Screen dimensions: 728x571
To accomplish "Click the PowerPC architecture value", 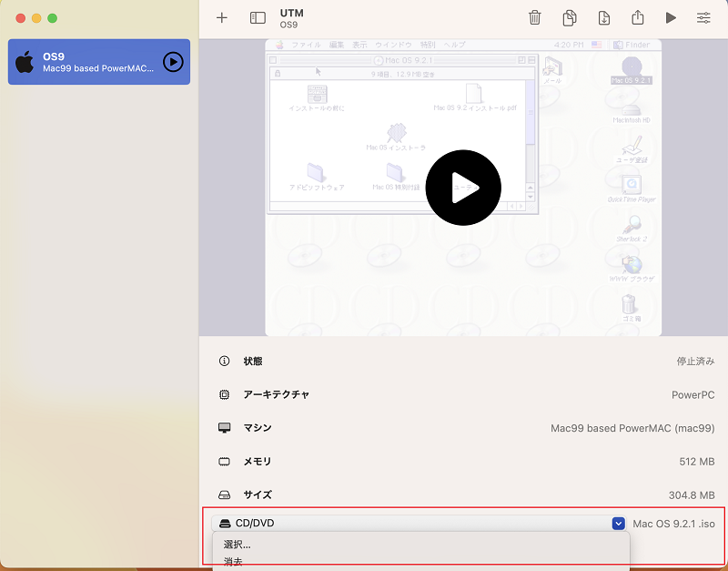I will click(693, 395).
